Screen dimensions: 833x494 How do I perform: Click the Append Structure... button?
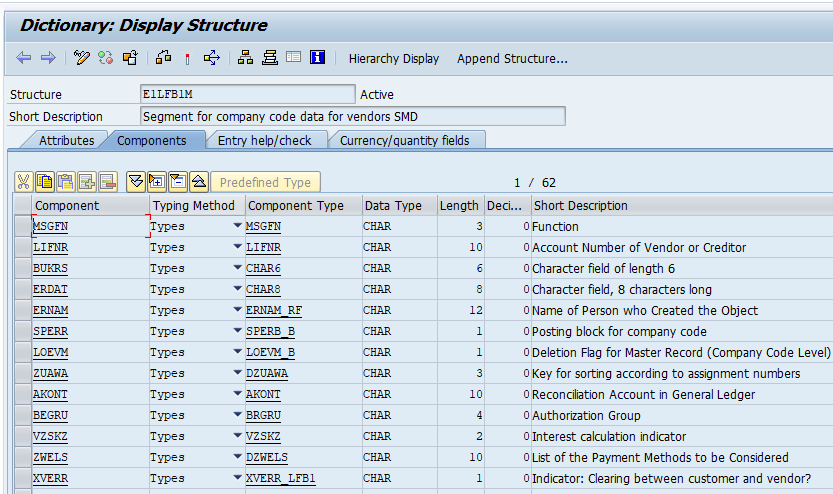512,59
